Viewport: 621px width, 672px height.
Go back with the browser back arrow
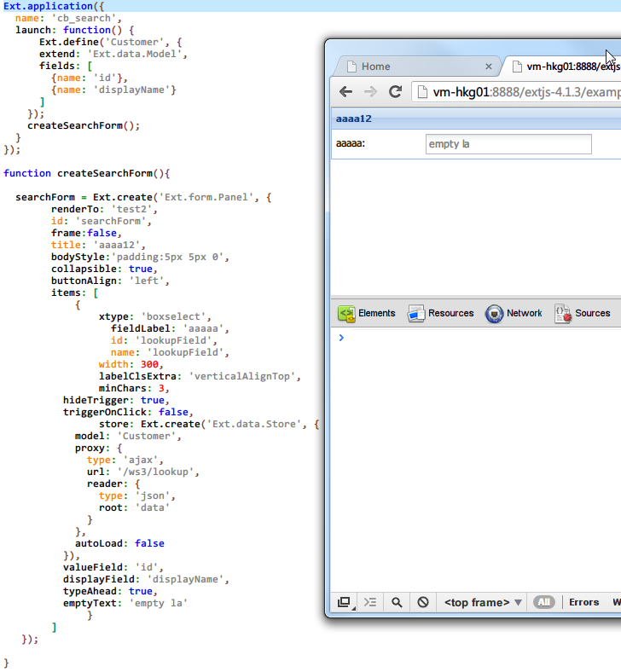(345, 92)
